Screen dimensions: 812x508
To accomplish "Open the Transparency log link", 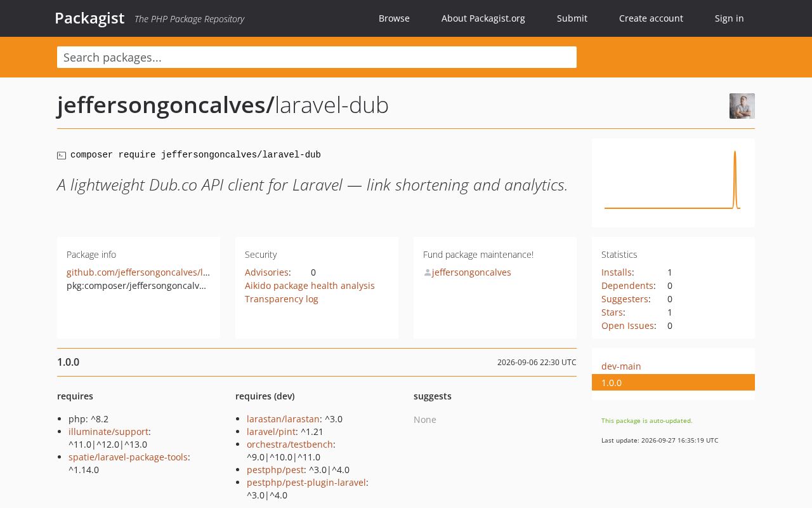I will [282, 299].
